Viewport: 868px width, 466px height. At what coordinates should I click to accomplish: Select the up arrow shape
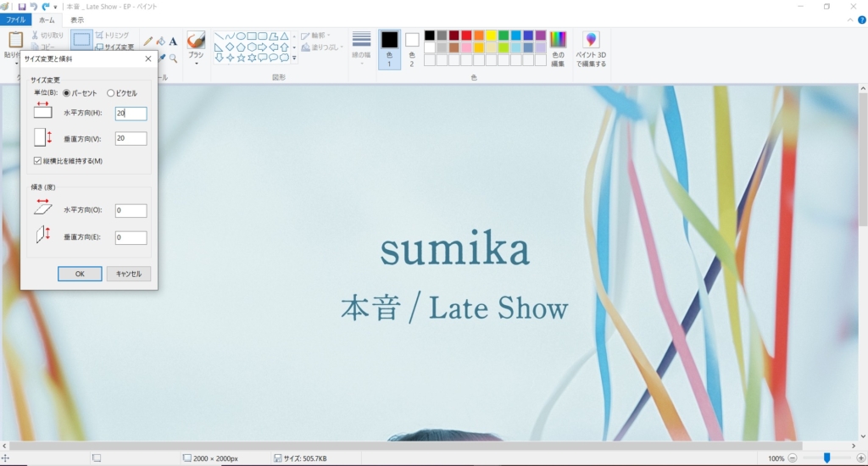pyautogui.click(x=284, y=47)
